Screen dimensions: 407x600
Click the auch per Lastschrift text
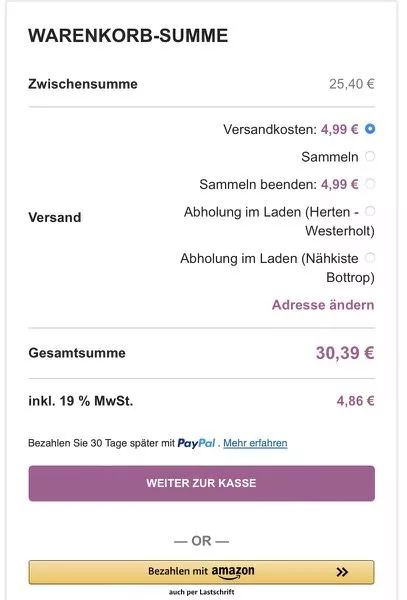[x=202, y=592]
